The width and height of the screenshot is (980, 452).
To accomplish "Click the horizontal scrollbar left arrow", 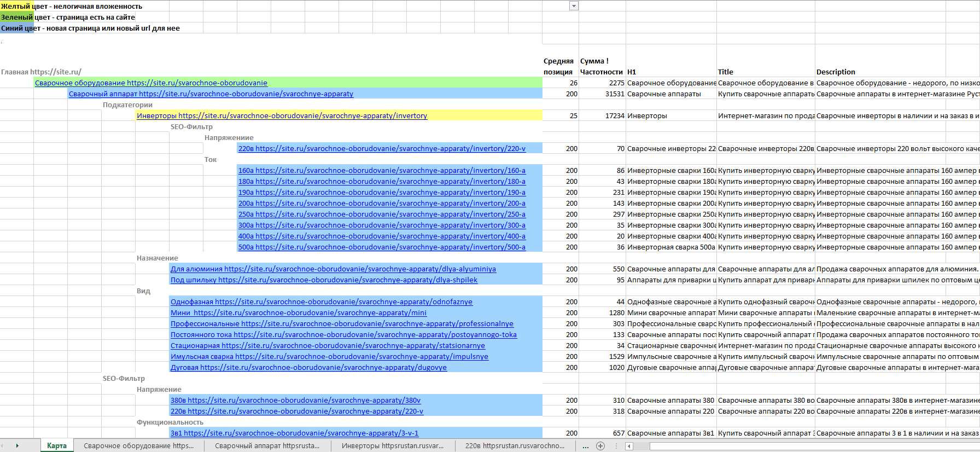I will point(629,446).
